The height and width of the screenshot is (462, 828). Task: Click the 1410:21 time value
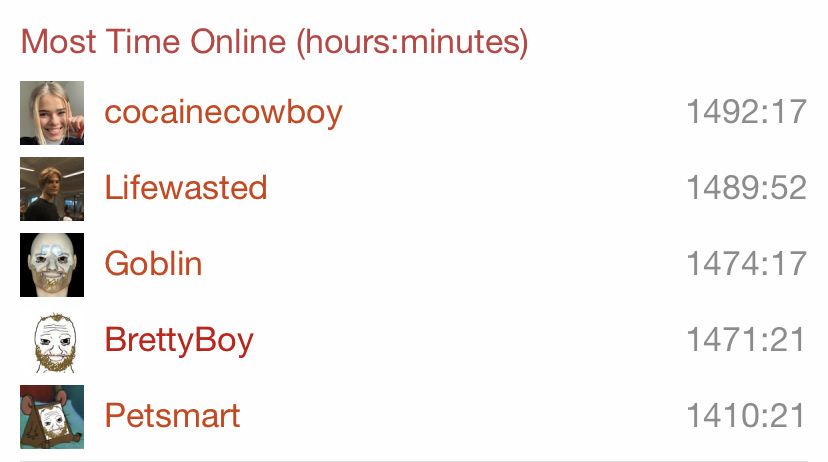[746, 416]
